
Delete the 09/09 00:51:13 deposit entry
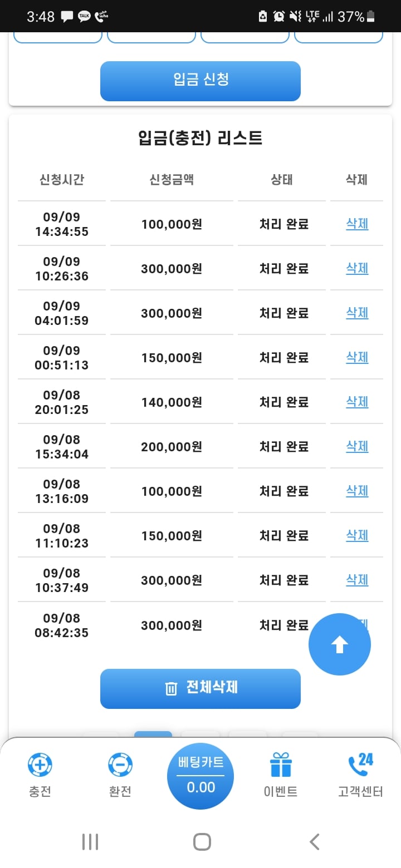[x=357, y=357]
